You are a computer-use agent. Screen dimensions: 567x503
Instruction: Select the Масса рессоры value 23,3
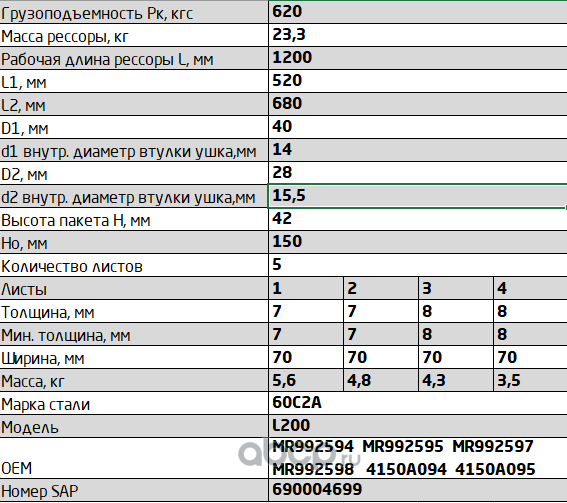pyautogui.click(x=418, y=35)
